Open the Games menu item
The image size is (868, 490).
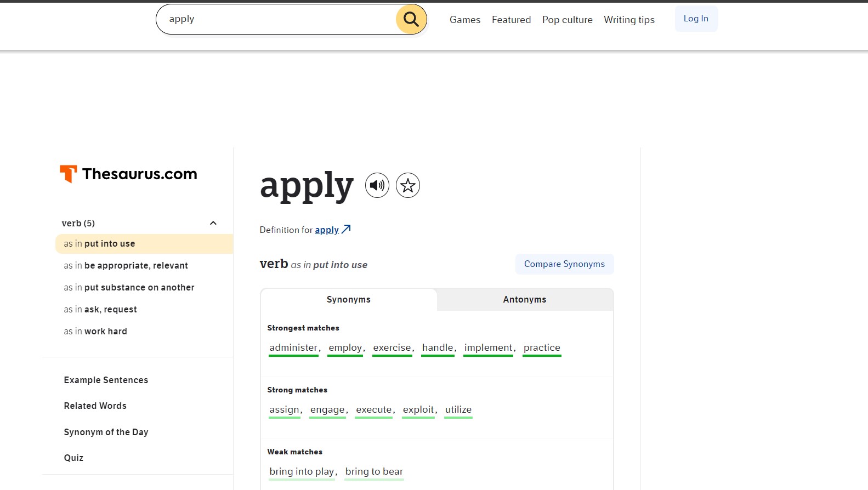click(x=464, y=20)
